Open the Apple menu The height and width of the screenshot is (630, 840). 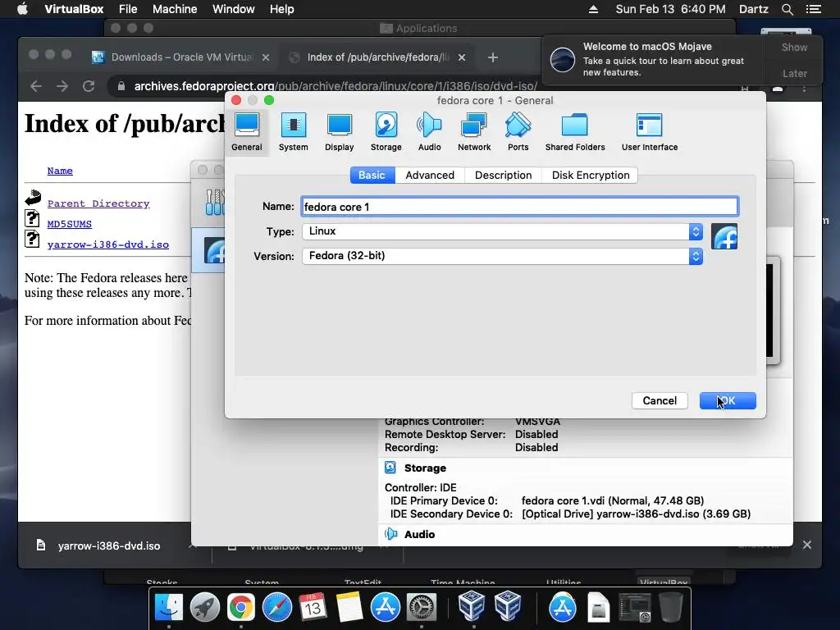pyautogui.click(x=22, y=9)
